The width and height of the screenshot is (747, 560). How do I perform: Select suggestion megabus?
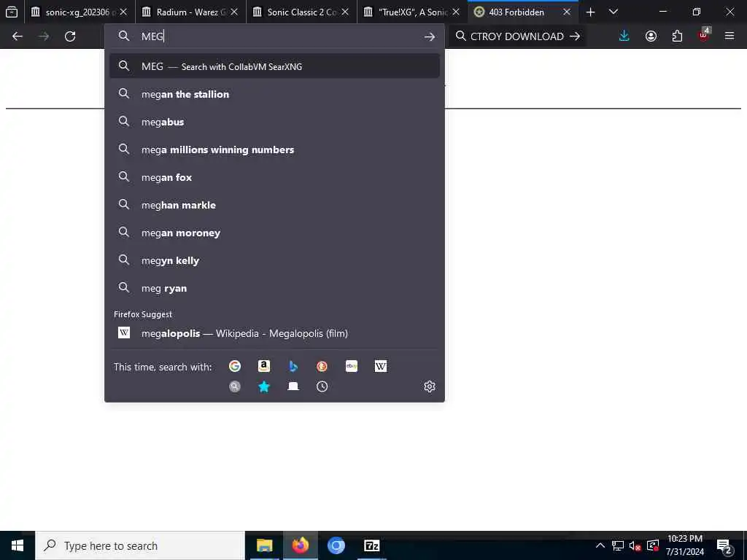pos(274,122)
